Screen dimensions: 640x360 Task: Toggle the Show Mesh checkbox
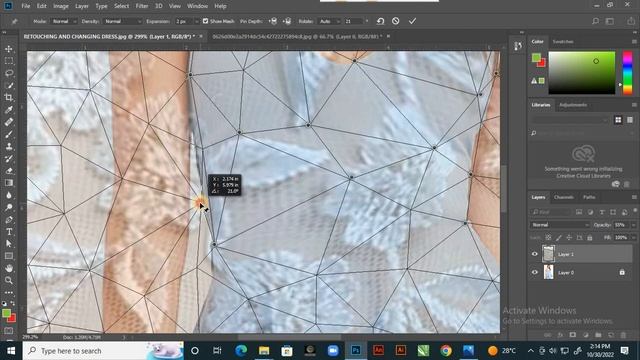coord(205,21)
